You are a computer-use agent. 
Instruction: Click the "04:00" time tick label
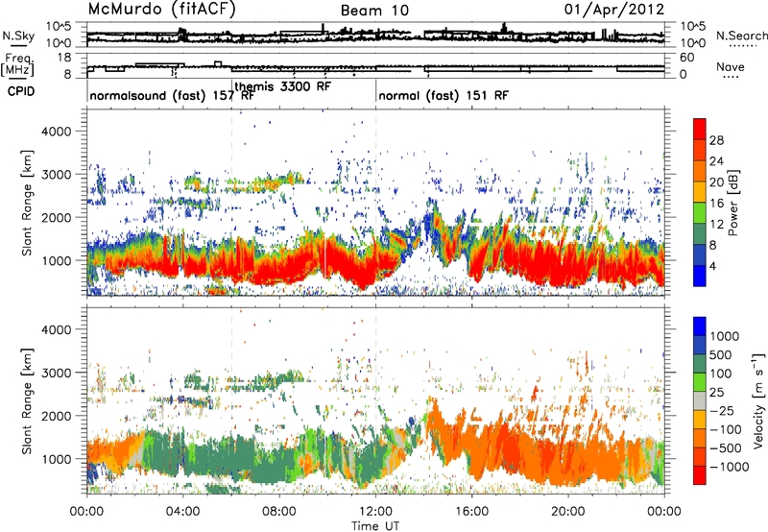183,512
